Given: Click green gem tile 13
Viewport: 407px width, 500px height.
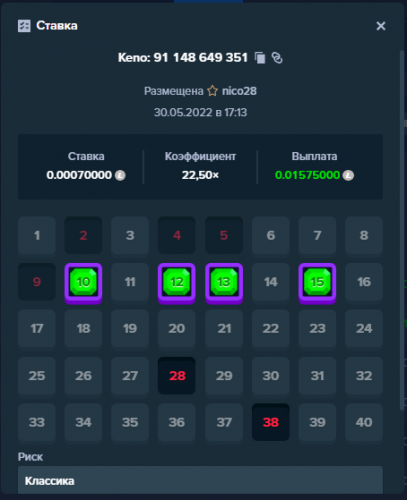Looking at the screenshot, I should (224, 283).
